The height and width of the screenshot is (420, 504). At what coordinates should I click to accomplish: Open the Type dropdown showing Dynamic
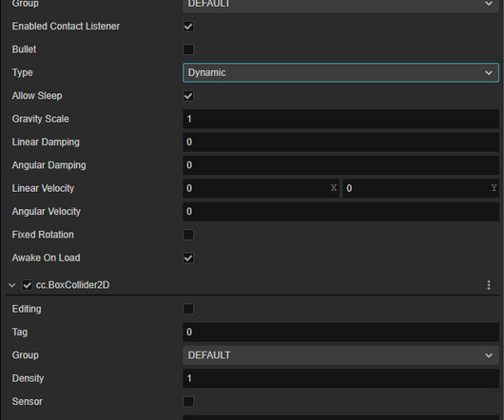pyautogui.click(x=340, y=72)
